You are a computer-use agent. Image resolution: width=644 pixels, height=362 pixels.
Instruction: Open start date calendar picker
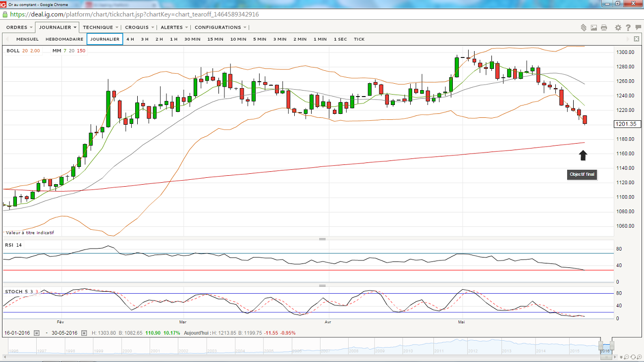coord(37,333)
